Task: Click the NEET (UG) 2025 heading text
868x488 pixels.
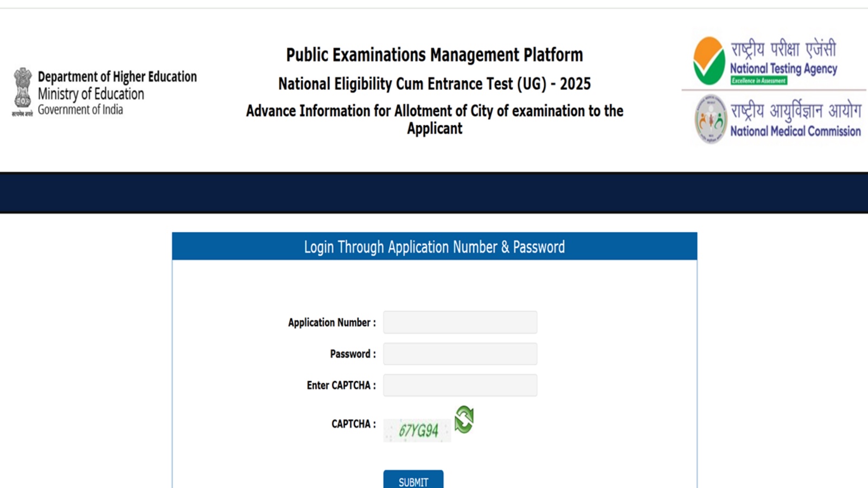Action: 434,84
